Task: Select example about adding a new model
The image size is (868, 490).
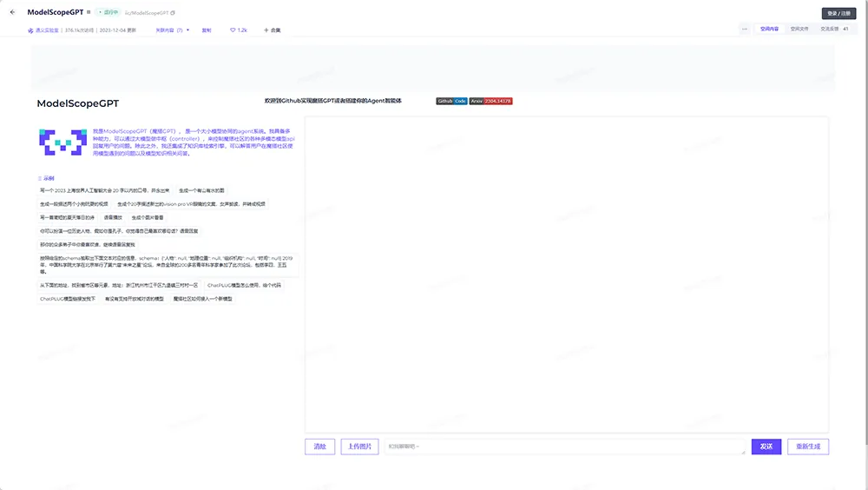Action: click(x=202, y=299)
